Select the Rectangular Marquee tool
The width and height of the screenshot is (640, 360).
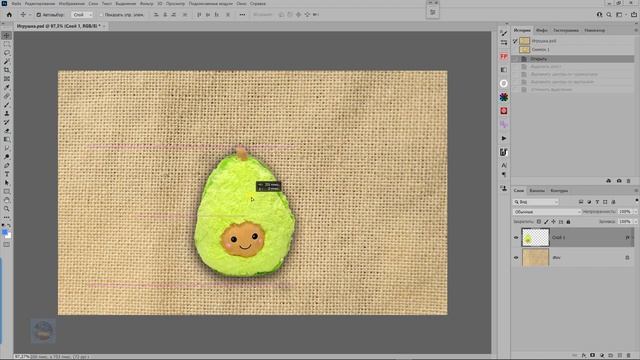point(7,44)
